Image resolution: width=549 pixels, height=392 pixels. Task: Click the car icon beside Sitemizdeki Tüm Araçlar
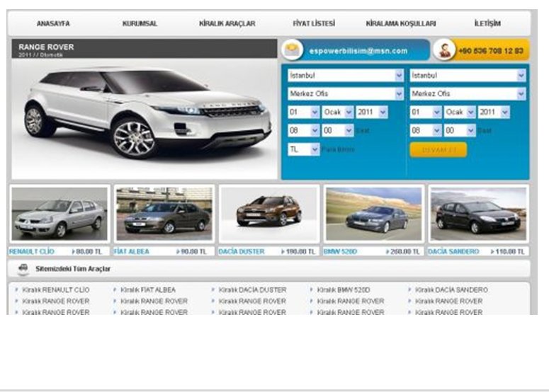[23, 269]
